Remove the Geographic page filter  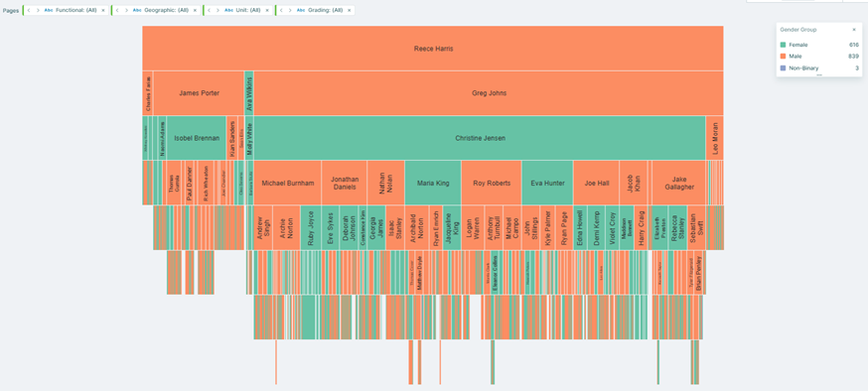[x=195, y=10]
